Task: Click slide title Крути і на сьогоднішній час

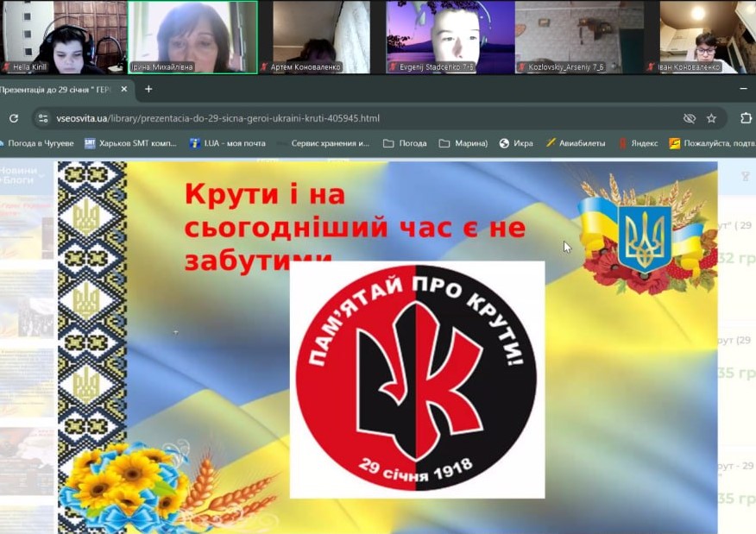Action: 355,228
